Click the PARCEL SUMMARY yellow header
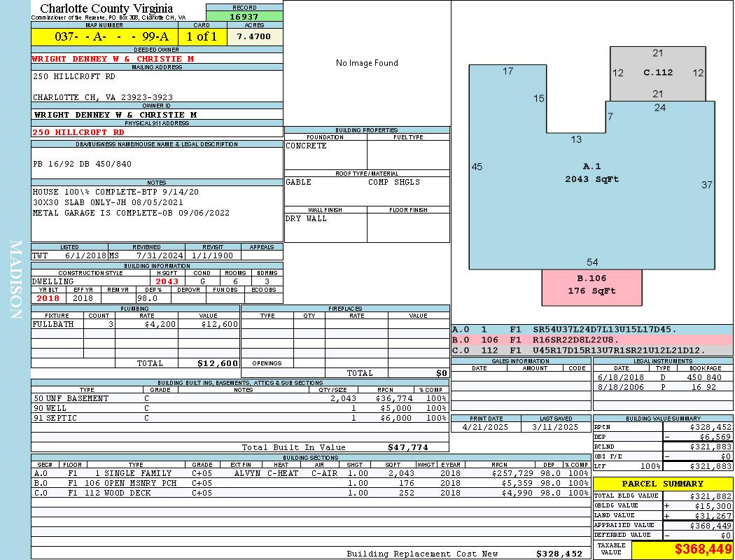This screenshot has width=735, height=560. [662, 484]
